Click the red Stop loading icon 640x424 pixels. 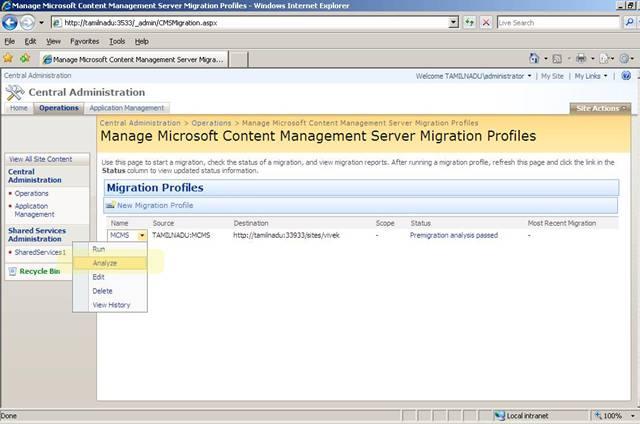click(x=486, y=22)
